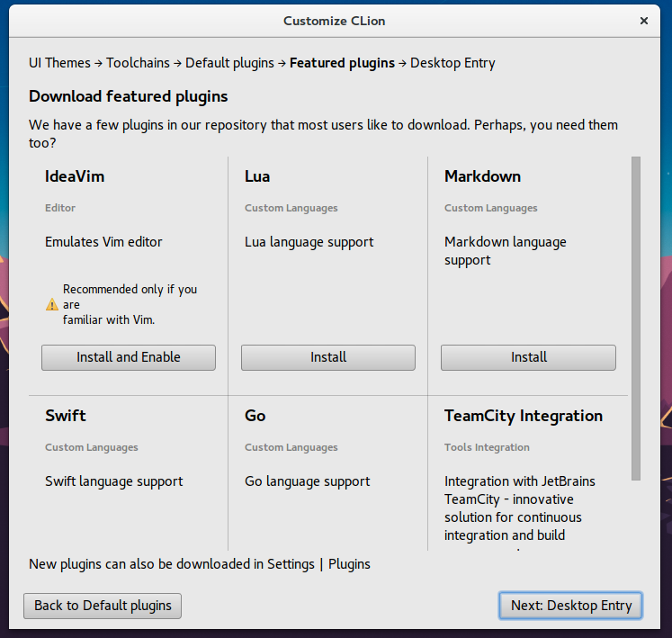Install the Lua plugin
This screenshot has height=638, width=672.
(x=328, y=357)
